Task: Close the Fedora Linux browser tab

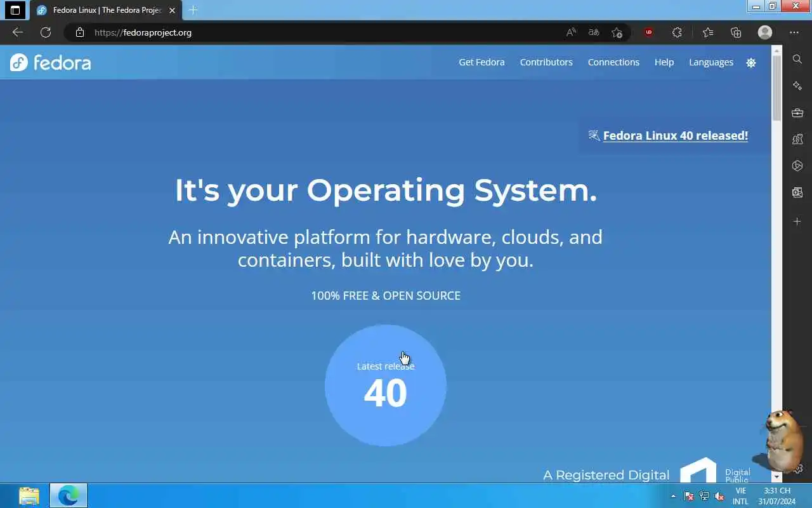Action: 172,10
